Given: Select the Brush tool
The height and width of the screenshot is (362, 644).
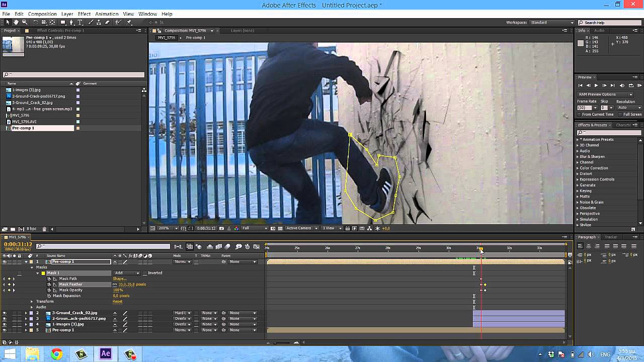Looking at the screenshot, I should click(x=91, y=22).
